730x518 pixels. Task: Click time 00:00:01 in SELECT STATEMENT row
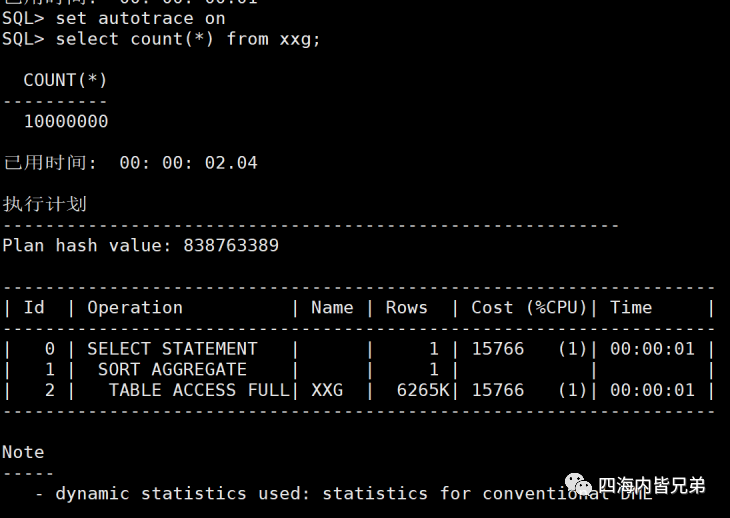pos(652,349)
